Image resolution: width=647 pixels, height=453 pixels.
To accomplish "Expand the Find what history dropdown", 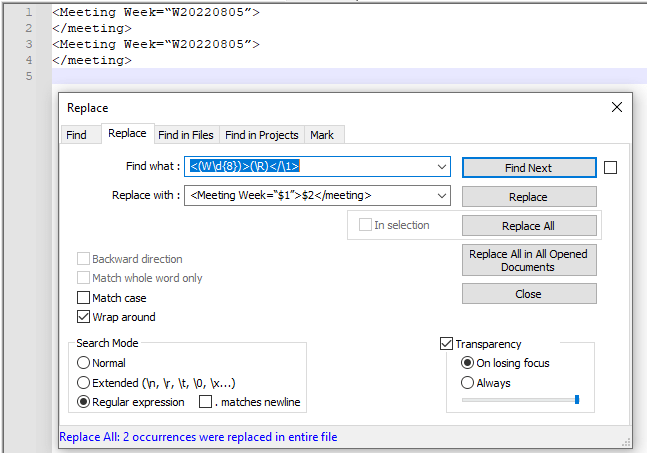I will 442,167.
